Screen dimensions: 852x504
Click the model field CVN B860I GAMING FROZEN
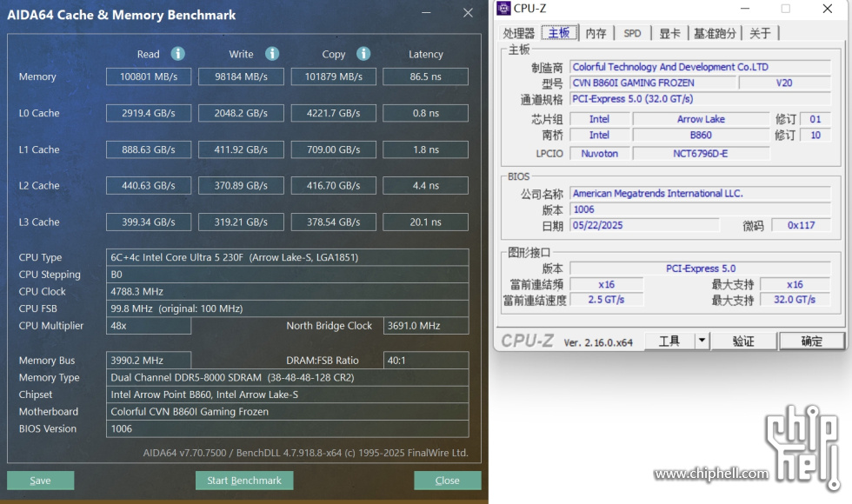tap(653, 83)
